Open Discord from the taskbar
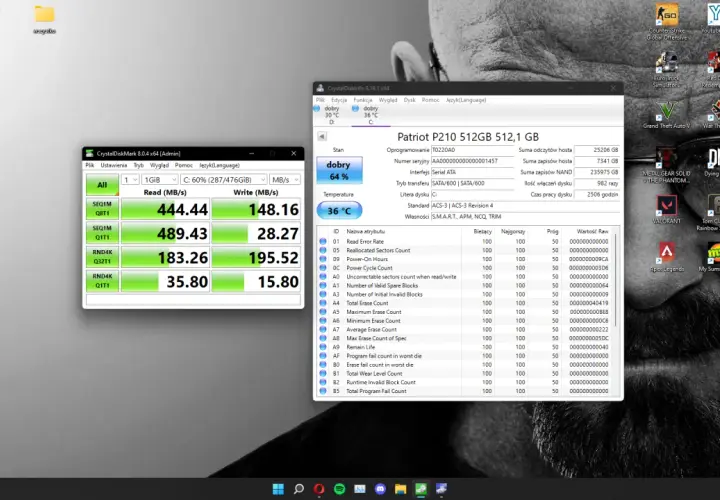720x500 pixels. (380, 489)
